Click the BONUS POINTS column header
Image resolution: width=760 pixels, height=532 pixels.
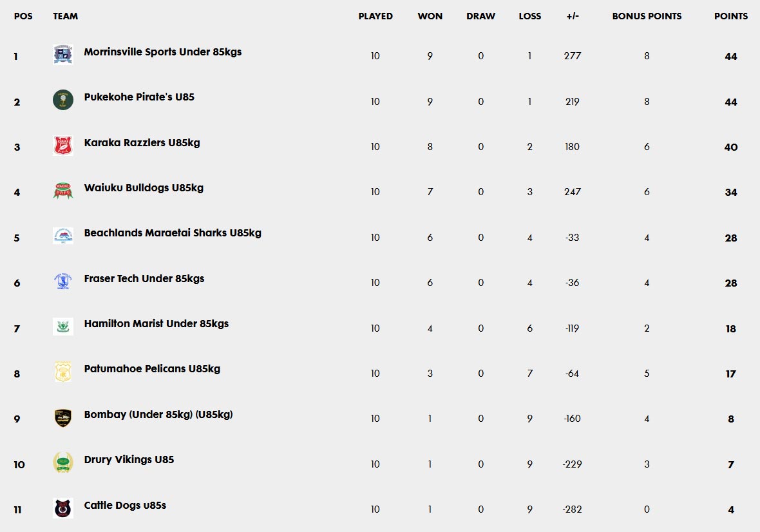point(647,16)
